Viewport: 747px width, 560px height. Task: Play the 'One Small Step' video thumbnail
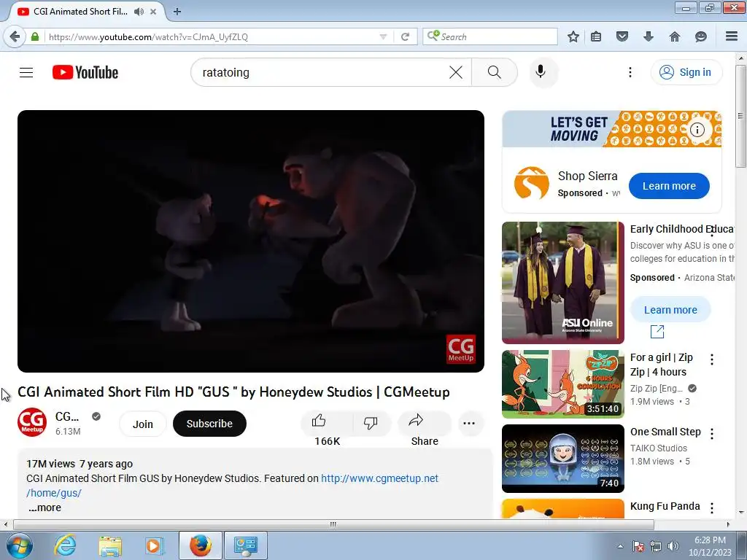point(562,459)
